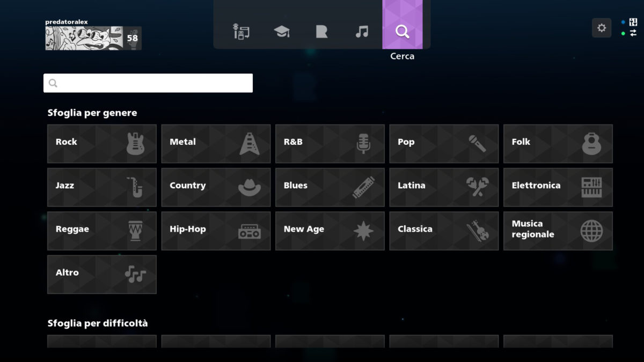The width and height of the screenshot is (644, 362).
Task: Open the graduation cap lessons tab
Action: [282, 32]
